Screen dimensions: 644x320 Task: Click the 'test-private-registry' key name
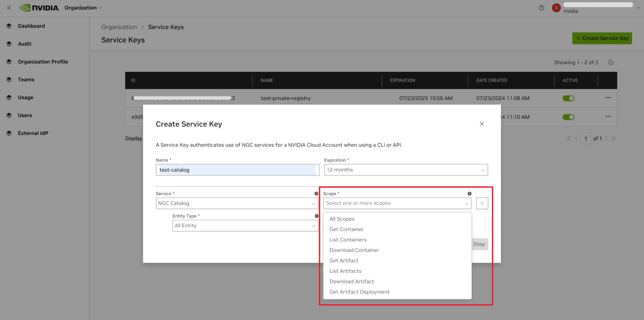285,98
